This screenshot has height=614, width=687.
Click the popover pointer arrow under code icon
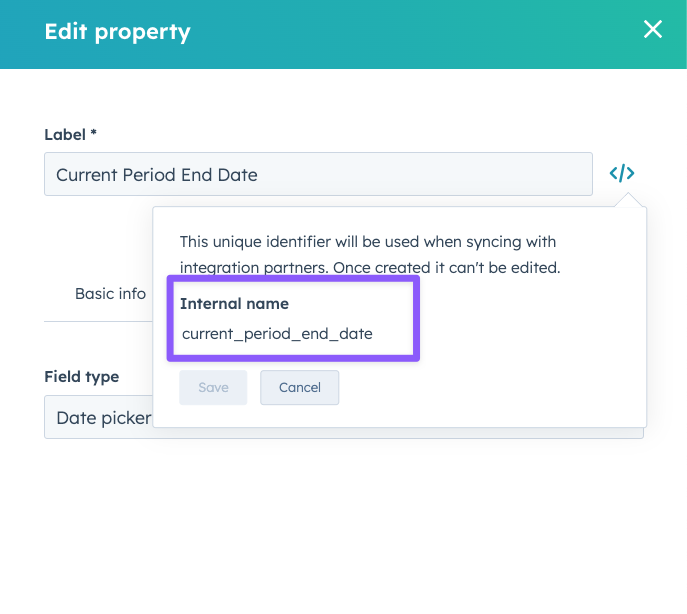pos(628,200)
